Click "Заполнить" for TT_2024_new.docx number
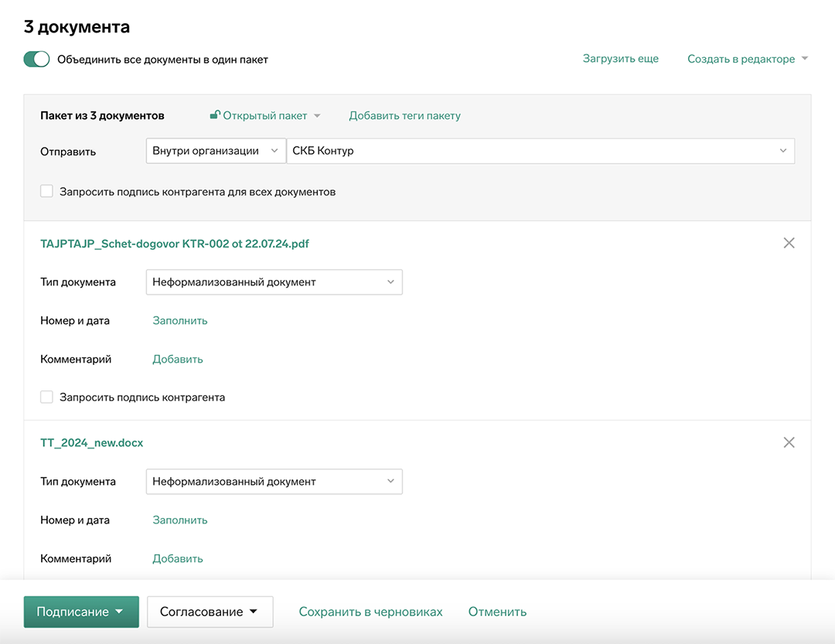This screenshot has width=835, height=644. (180, 520)
